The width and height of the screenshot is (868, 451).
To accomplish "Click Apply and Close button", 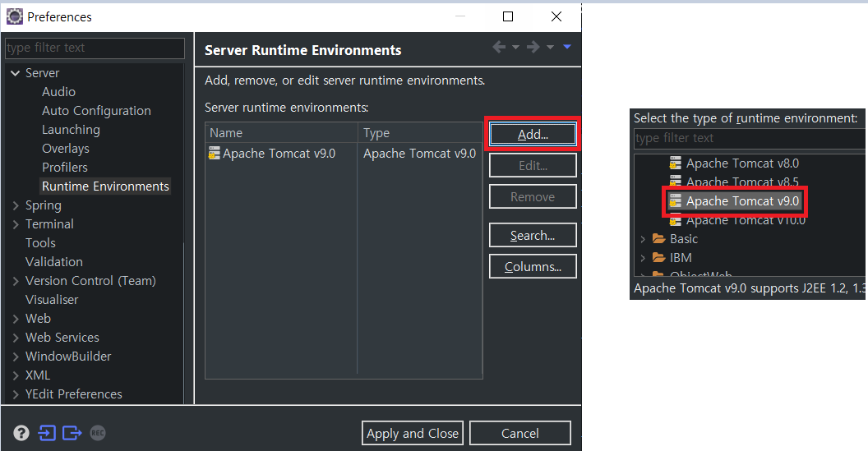I will tap(413, 433).
